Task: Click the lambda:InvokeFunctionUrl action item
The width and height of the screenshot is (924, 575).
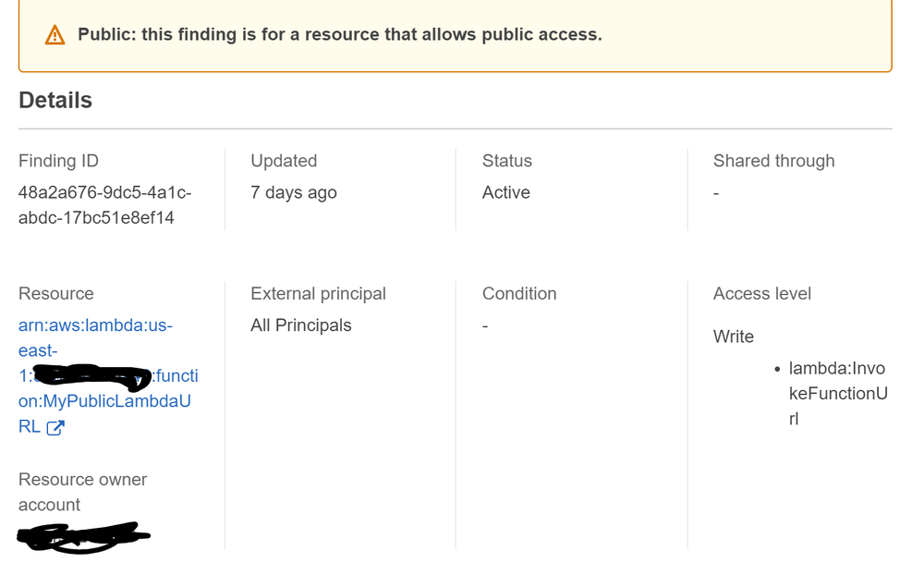Action: (x=837, y=393)
